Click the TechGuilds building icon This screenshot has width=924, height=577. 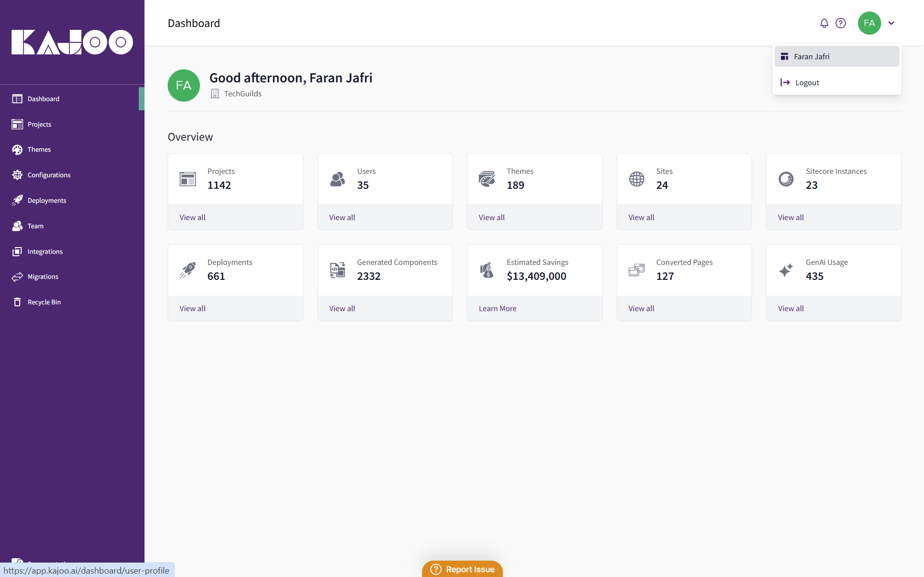pyautogui.click(x=215, y=93)
